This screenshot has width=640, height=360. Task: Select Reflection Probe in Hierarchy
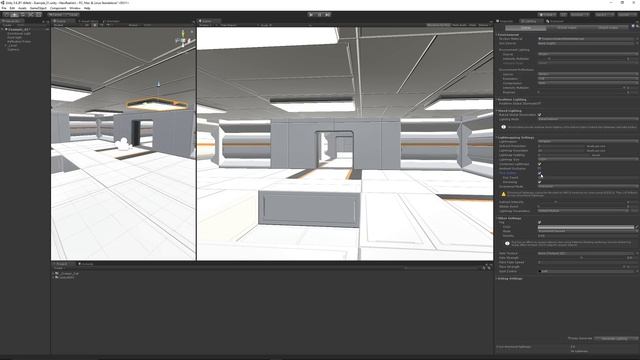click(19, 42)
